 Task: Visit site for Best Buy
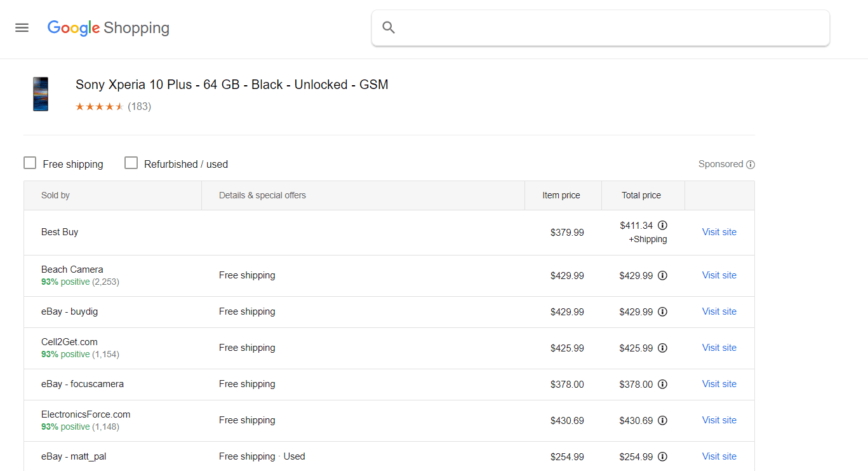point(719,232)
